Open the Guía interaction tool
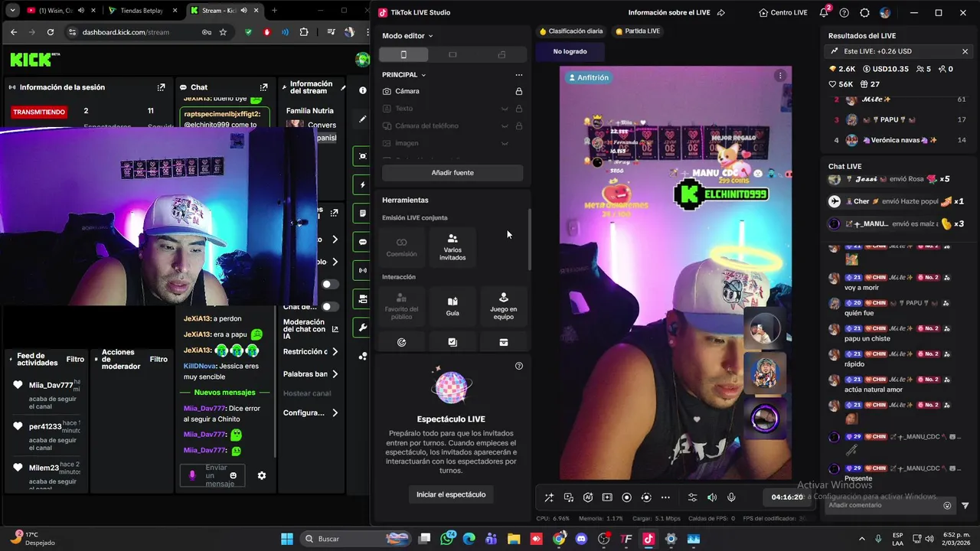This screenshot has width=980, height=551. coord(452,307)
